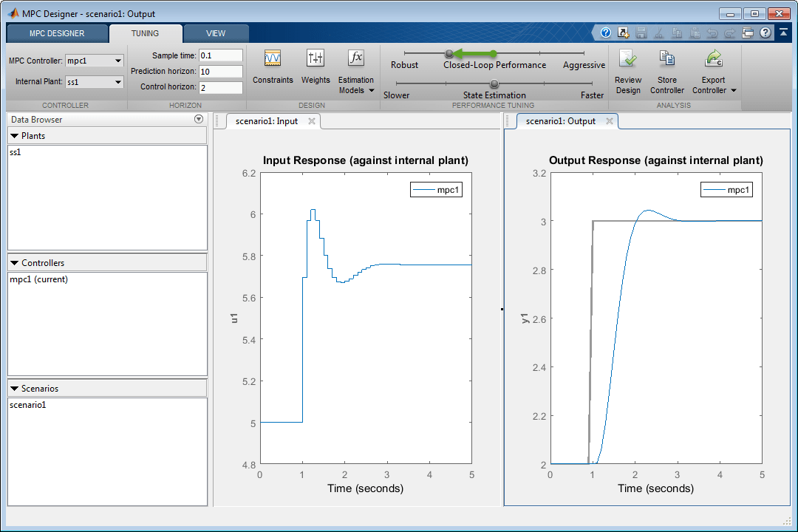Open Export Controller dropdown arrow
This screenshot has width=798, height=532.
tap(734, 91)
